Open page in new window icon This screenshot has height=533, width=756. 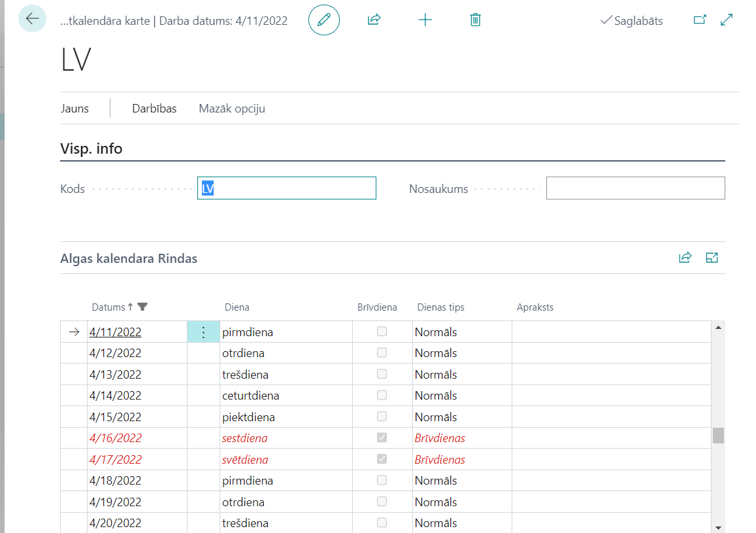pos(700,20)
